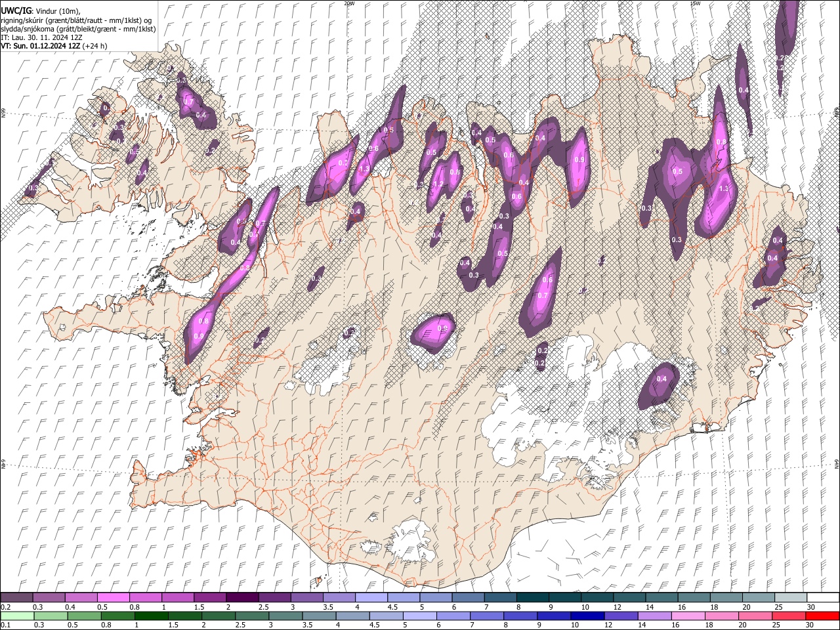Click the '64N' latitude label at right edge

837,463
